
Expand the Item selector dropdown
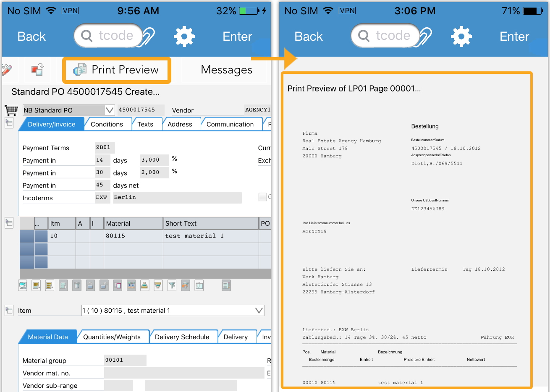tap(259, 311)
